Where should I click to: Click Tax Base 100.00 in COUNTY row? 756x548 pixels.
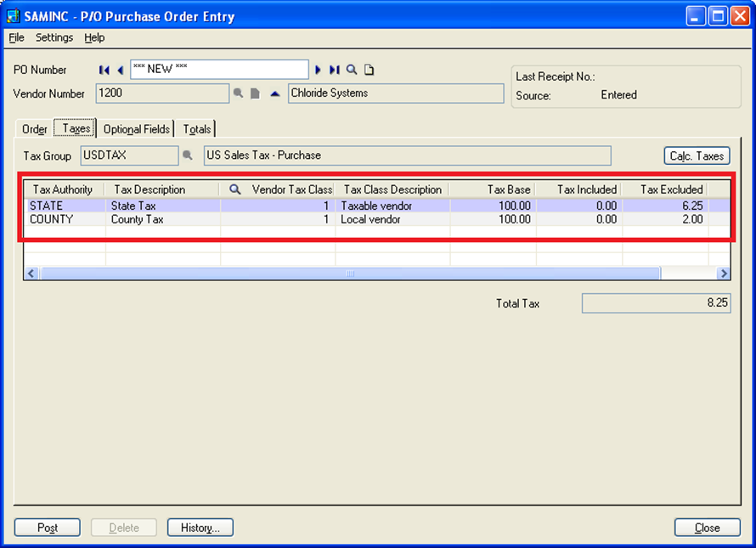coord(494,219)
